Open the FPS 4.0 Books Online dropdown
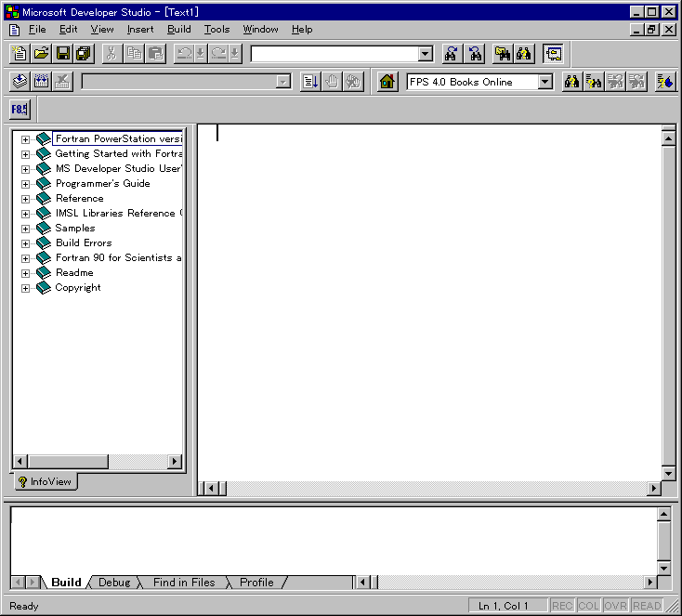This screenshot has width=682, height=616. [x=544, y=82]
